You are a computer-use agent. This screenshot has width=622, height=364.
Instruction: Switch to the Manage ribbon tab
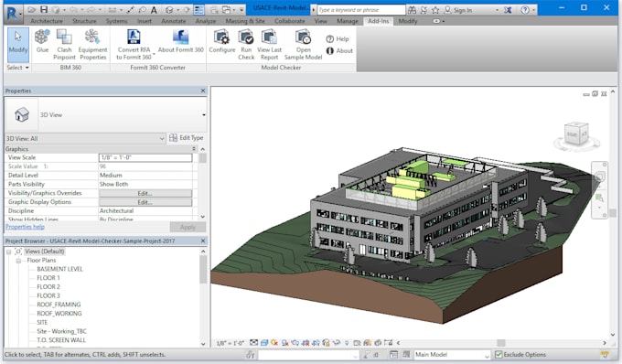pos(347,21)
